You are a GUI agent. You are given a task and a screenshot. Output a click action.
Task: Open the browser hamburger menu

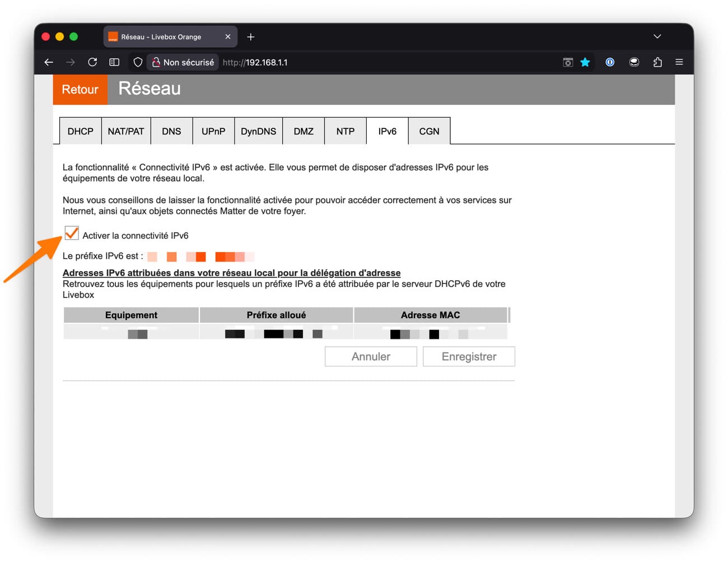click(679, 62)
